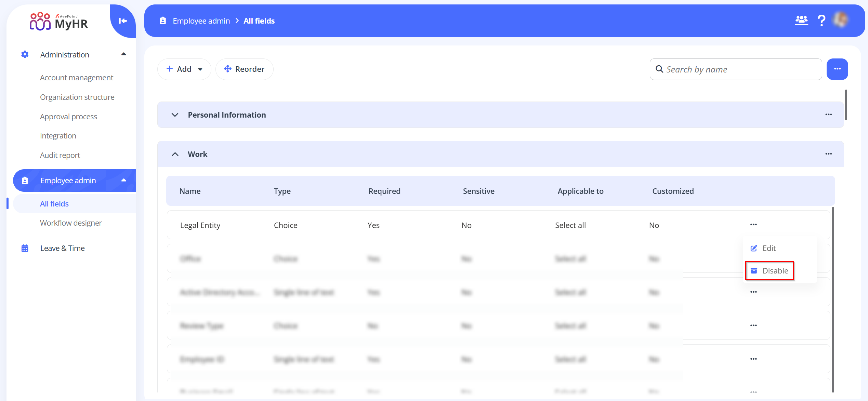Click the Administration label in sidebar
The height and width of the screenshot is (401, 868).
[65, 55]
